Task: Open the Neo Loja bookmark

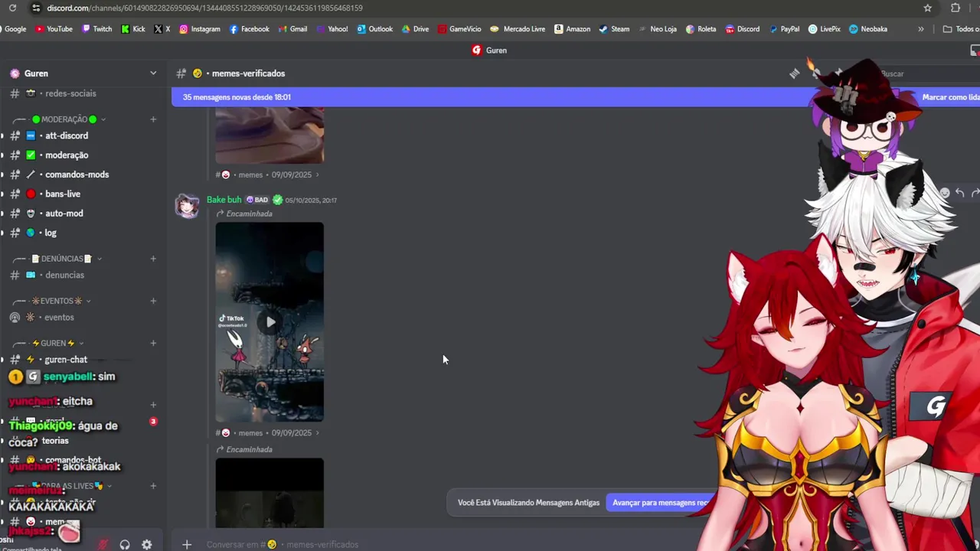Action: (x=658, y=29)
